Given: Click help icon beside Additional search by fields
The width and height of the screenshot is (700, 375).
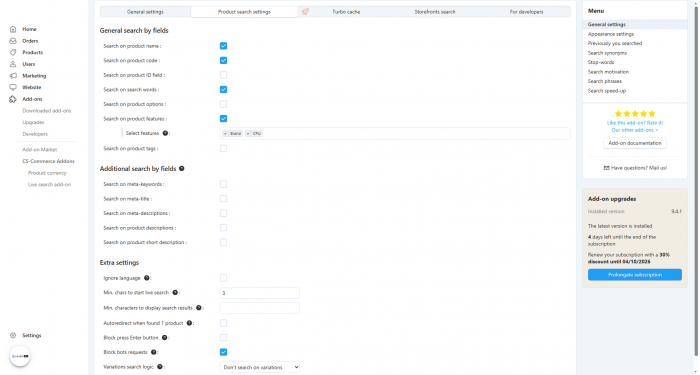Looking at the screenshot, I should 182,169.
